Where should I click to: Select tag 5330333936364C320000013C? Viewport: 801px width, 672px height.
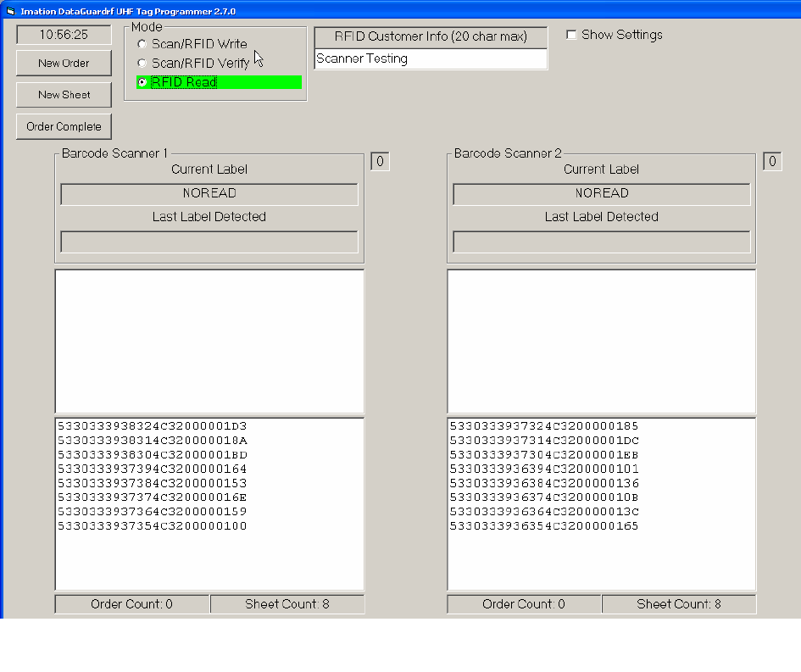point(544,512)
